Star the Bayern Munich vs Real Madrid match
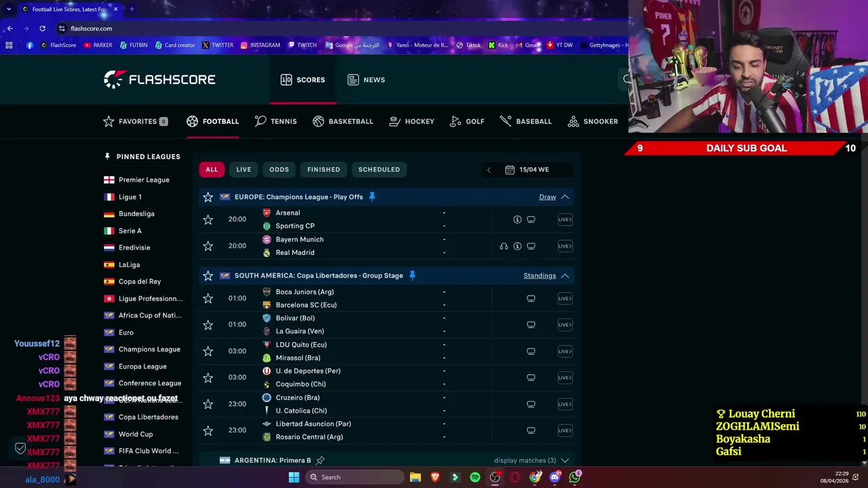This screenshot has width=868, height=488. coord(208,246)
